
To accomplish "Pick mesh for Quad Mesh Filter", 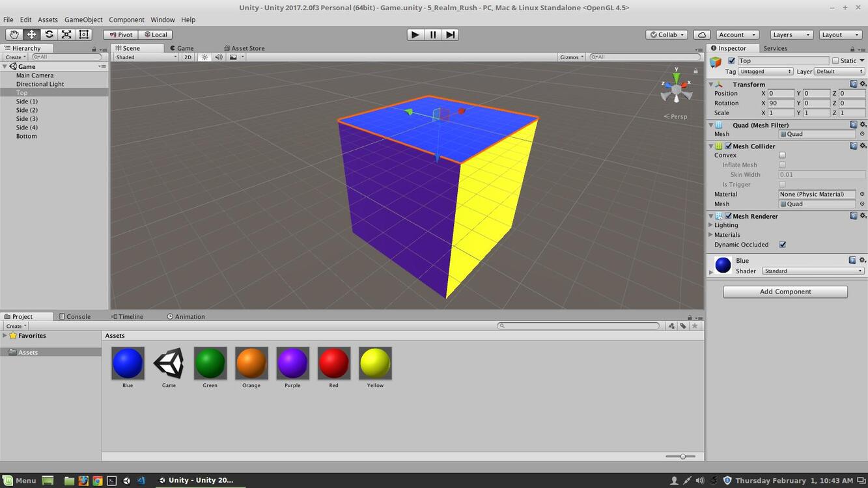I will pos(862,134).
